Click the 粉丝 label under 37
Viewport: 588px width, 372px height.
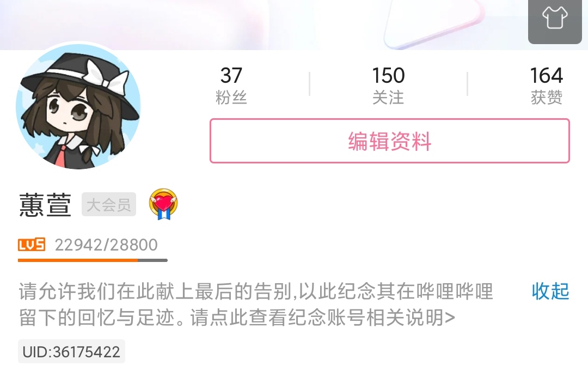[231, 97]
